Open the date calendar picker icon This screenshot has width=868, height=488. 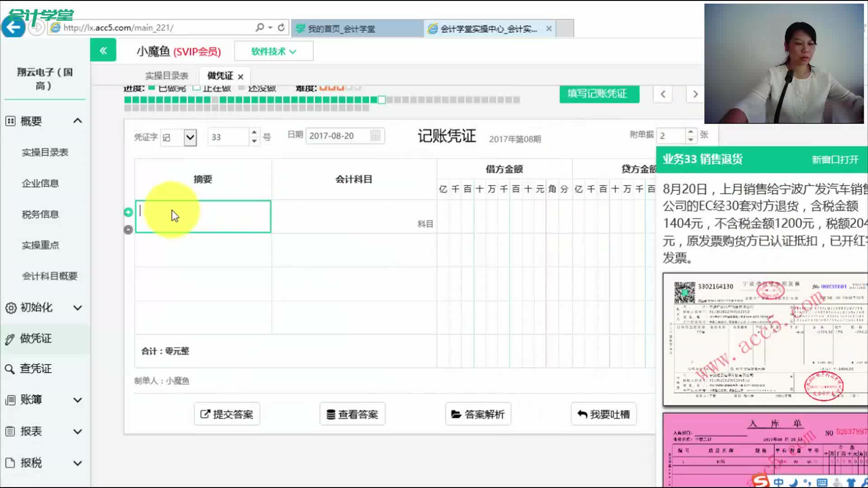coord(375,136)
